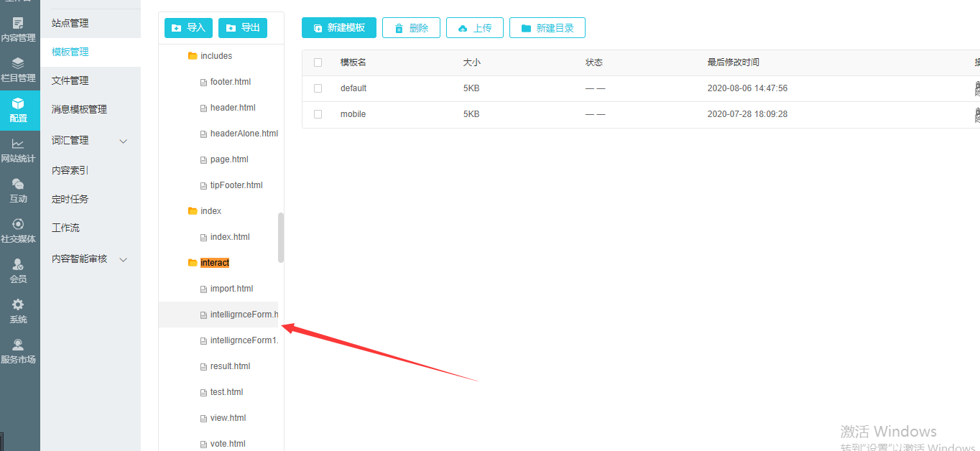Click the 删除 delete button
980x451 pixels.
tap(411, 28)
